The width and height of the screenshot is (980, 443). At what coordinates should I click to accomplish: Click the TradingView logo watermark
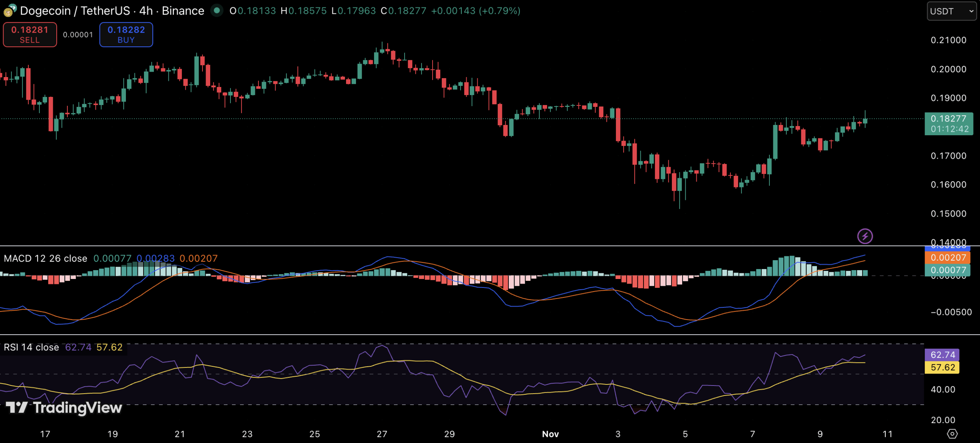tap(64, 408)
